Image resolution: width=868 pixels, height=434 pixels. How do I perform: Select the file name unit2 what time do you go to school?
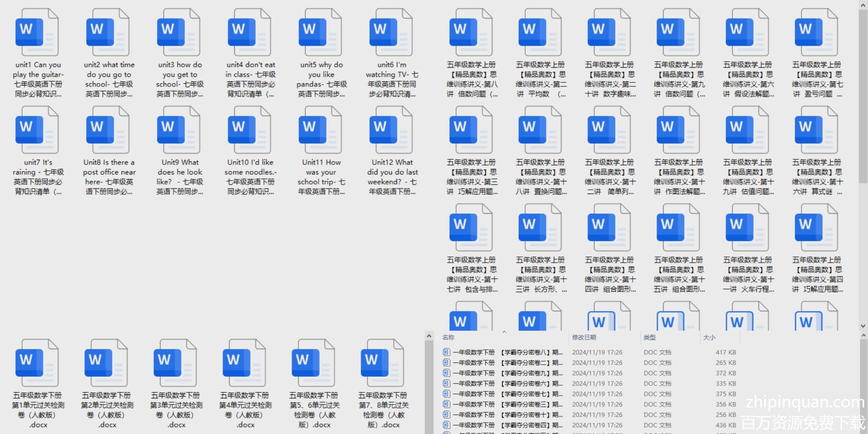109,79
